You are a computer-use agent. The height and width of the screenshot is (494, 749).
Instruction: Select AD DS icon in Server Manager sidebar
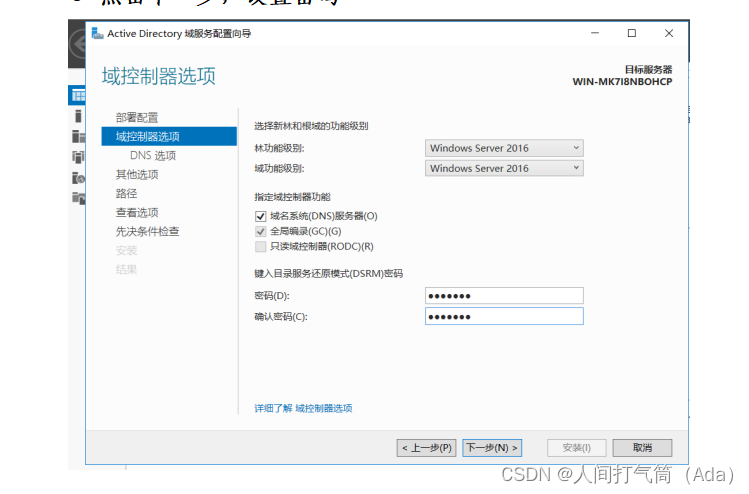[78, 157]
